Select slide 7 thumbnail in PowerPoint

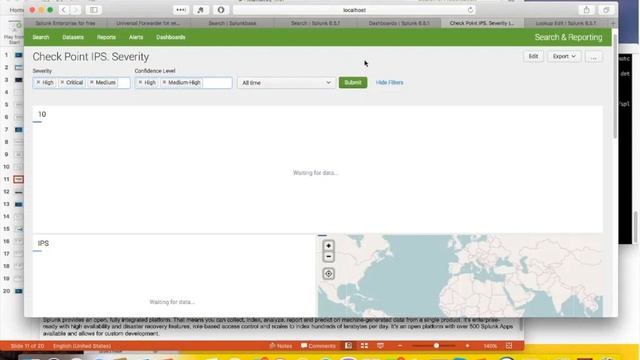tap(18, 129)
